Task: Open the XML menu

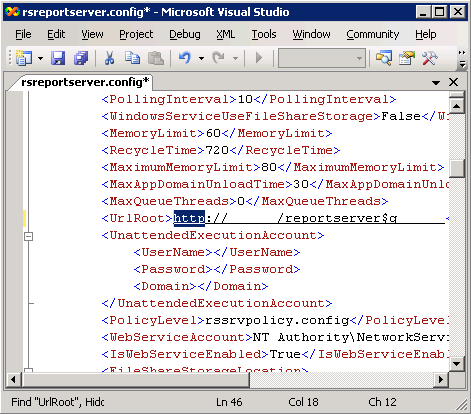Action: (226, 34)
